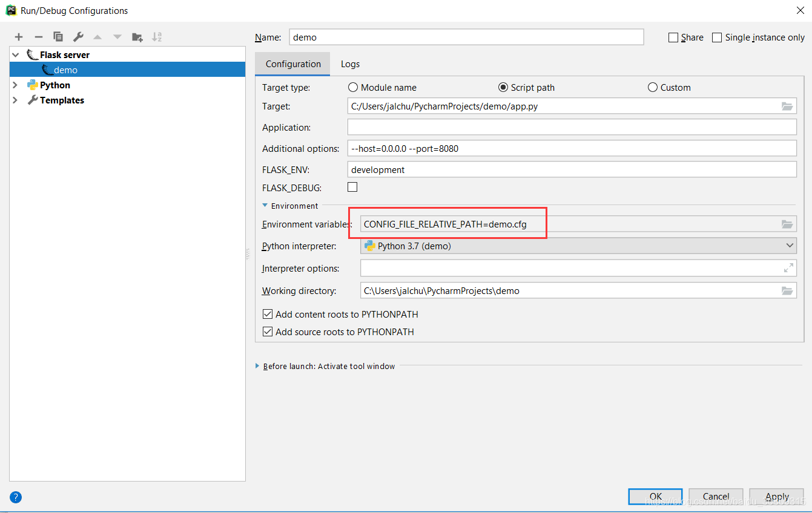Switch to the Logs tab

350,64
